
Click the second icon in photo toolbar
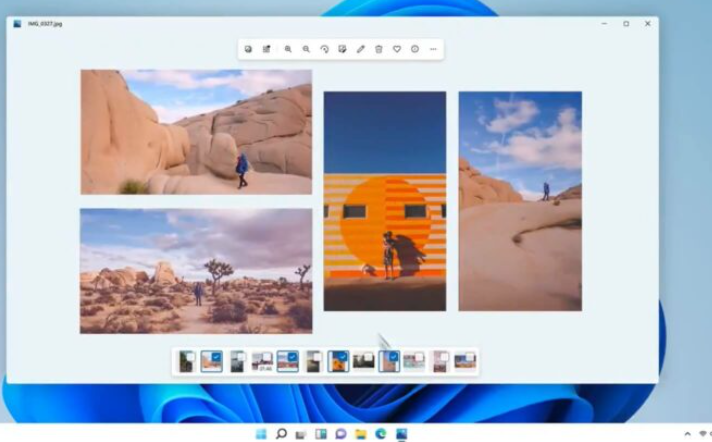coord(267,49)
